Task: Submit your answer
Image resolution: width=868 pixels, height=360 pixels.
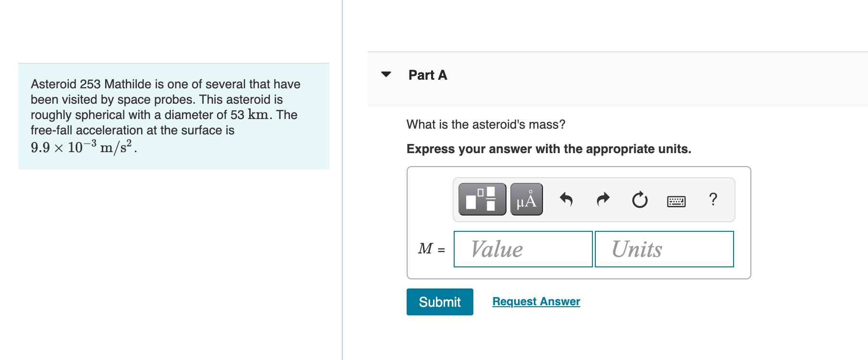Action: tap(439, 301)
